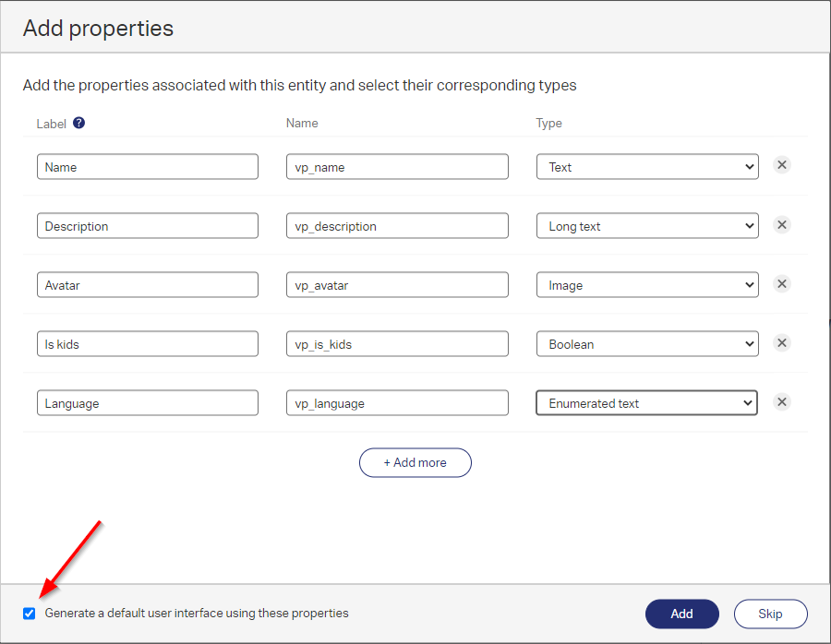Image resolution: width=831 pixels, height=644 pixels.
Task: Focus the Name label input field
Action: 148,167
